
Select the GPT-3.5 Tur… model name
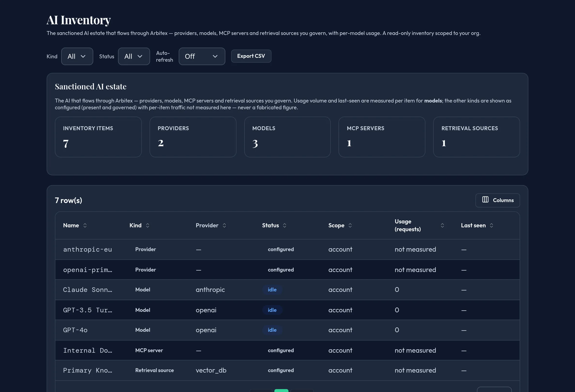click(88, 310)
